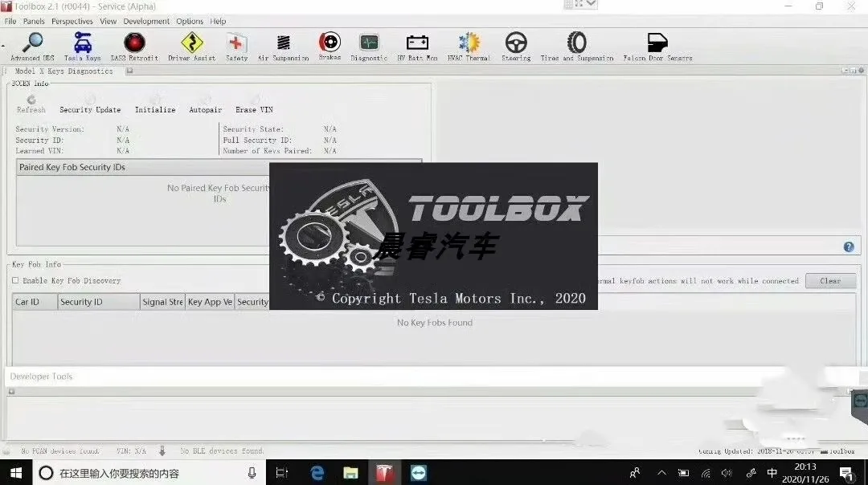Click the Developer Tools panel title
This screenshot has height=485, width=868.
coord(41,377)
